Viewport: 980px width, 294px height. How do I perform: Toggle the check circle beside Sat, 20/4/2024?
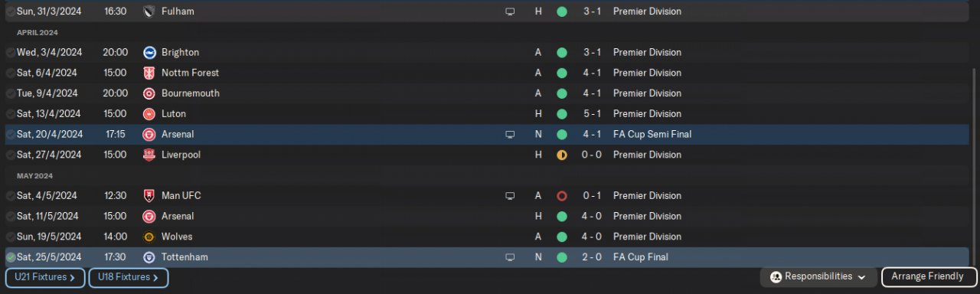(x=10, y=135)
